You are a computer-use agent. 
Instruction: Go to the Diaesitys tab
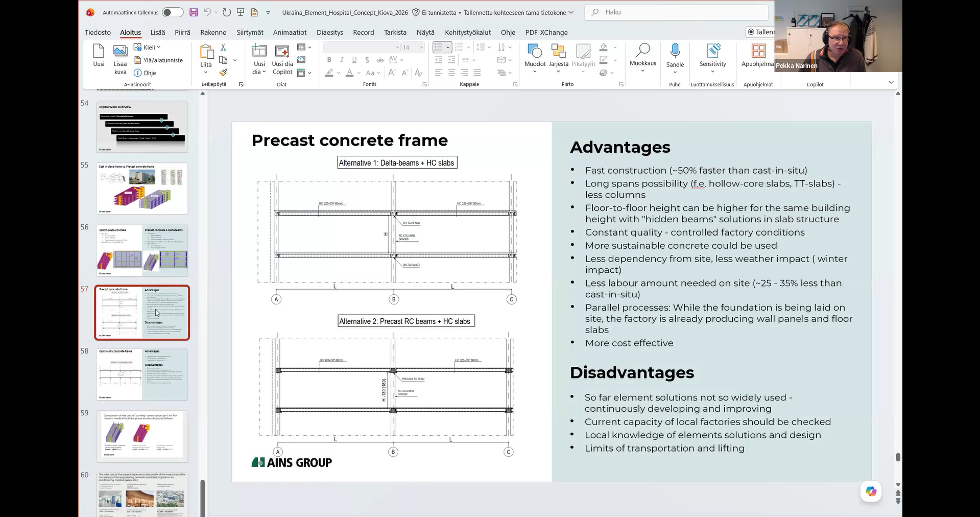tap(330, 32)
